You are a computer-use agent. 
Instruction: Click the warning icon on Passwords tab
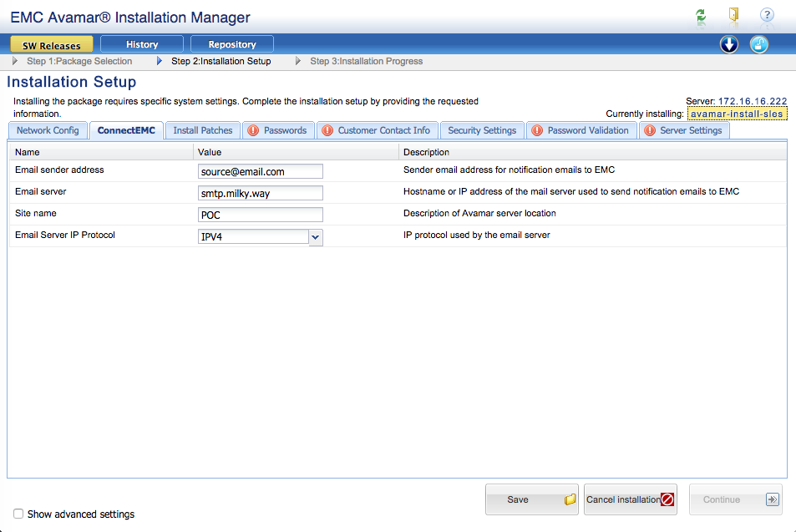pyautogui.click(x=254, y=130)
